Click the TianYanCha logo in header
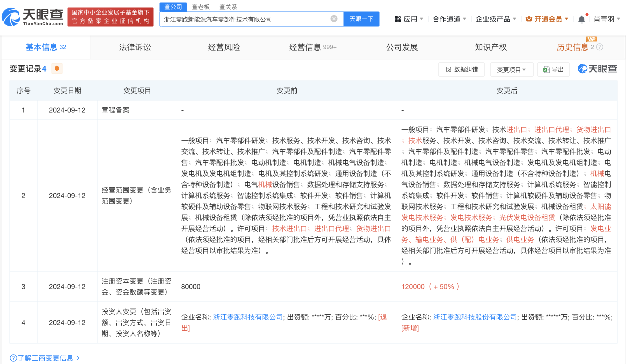The image size is (626, 364). [x=32, y=17]
